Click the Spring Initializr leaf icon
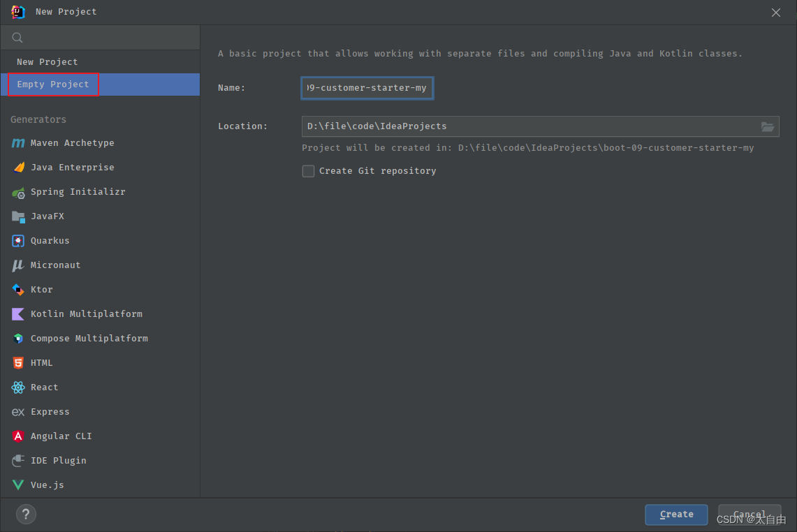 coord(17,193)
